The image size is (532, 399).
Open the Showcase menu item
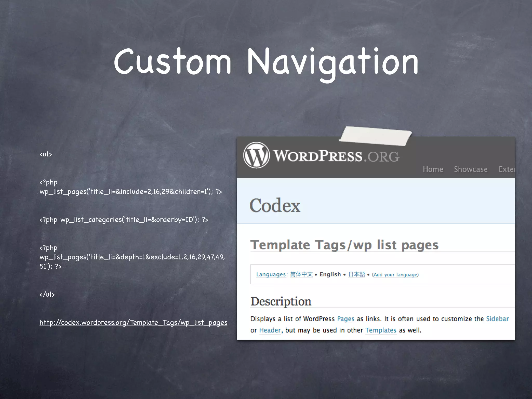pos(471,169)
